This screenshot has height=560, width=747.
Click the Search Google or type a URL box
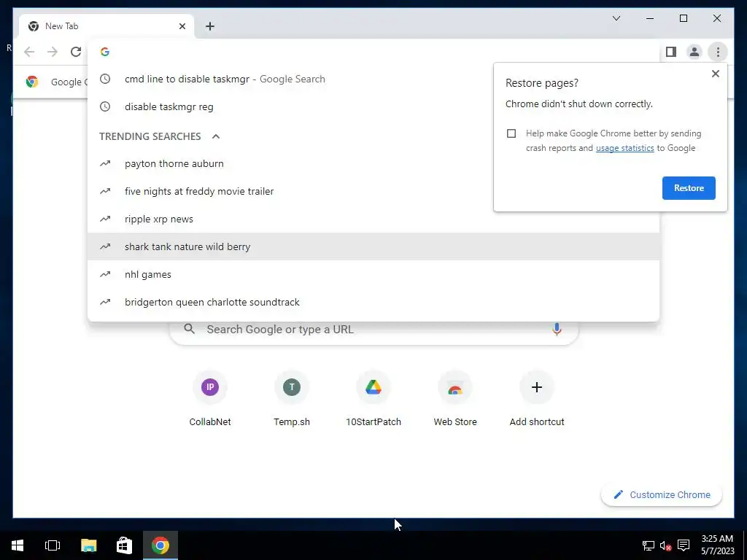(x=374, y=330)
